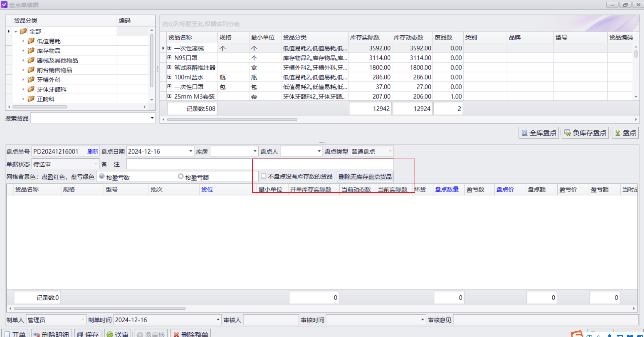Click the folder icon of 库存物品
Viewport: 644px width, 337px height.
(31, 51)
